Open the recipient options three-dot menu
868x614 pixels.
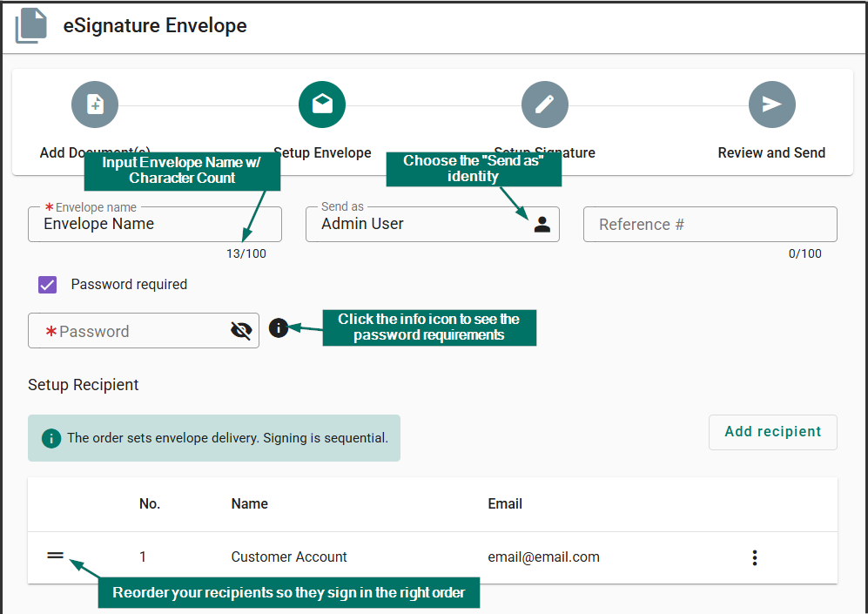point(754,557)
